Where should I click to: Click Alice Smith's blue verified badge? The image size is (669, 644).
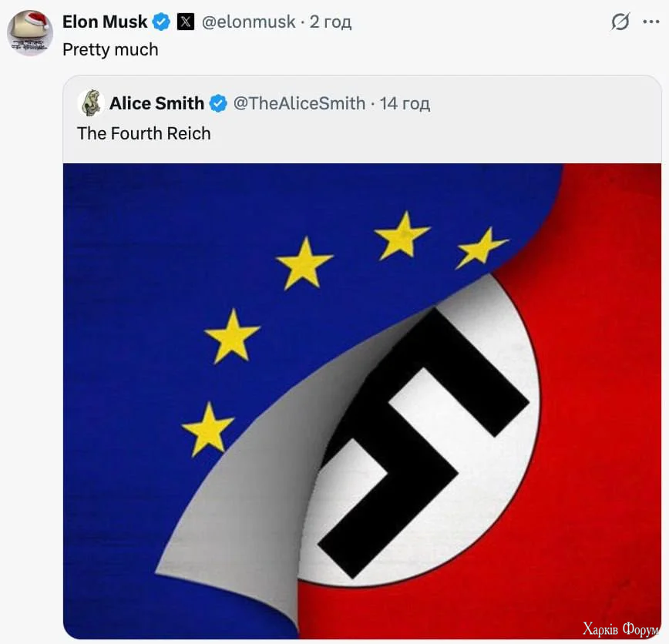219,103
